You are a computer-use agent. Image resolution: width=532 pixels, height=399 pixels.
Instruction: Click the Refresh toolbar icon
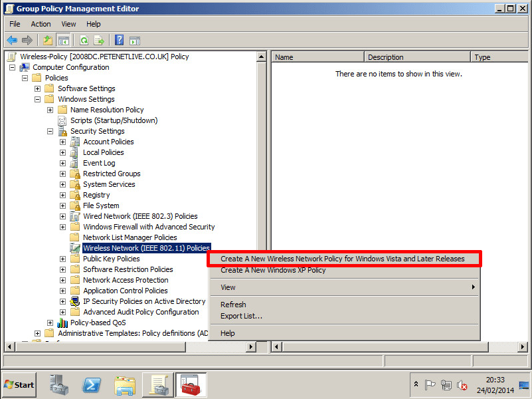83,40
